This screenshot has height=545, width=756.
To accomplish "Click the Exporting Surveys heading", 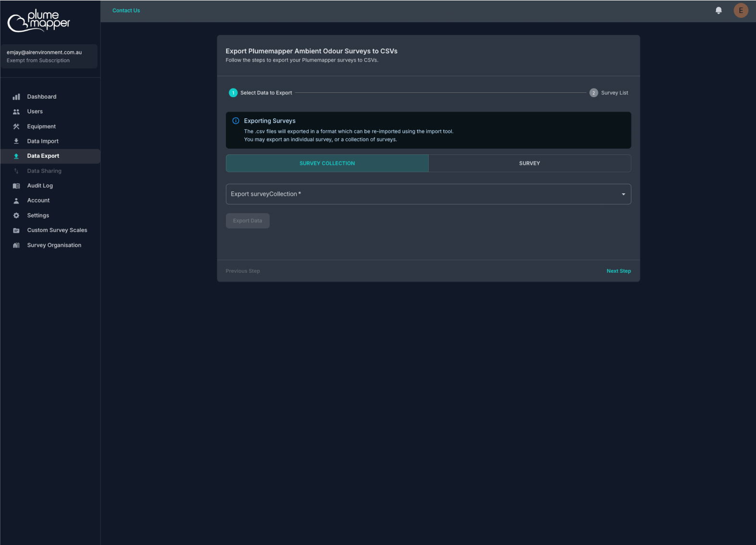I will [x=270, y=121].
